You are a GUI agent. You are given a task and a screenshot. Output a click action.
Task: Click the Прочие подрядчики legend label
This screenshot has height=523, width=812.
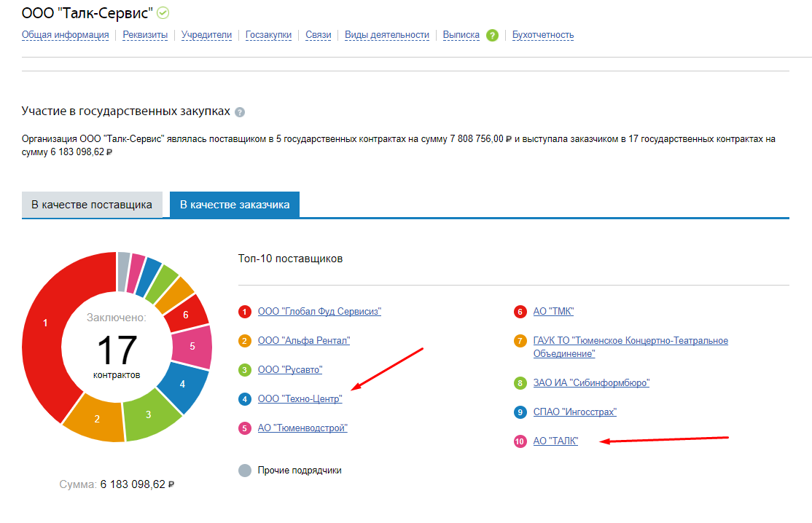click(x=300, y=471)
